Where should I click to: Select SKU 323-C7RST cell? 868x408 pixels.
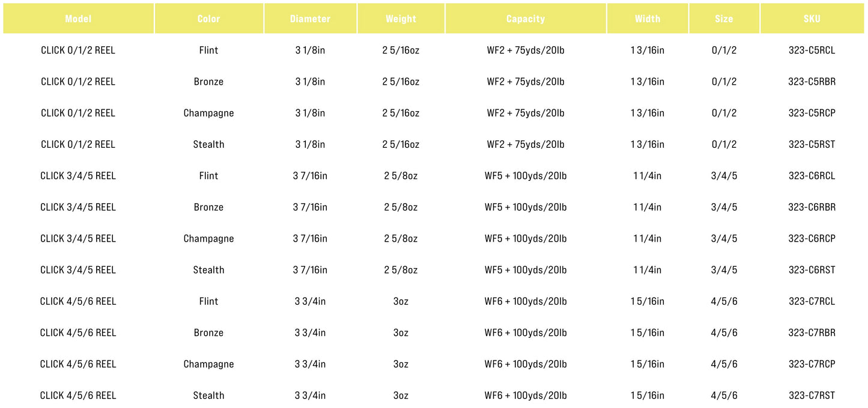[812, 395]
